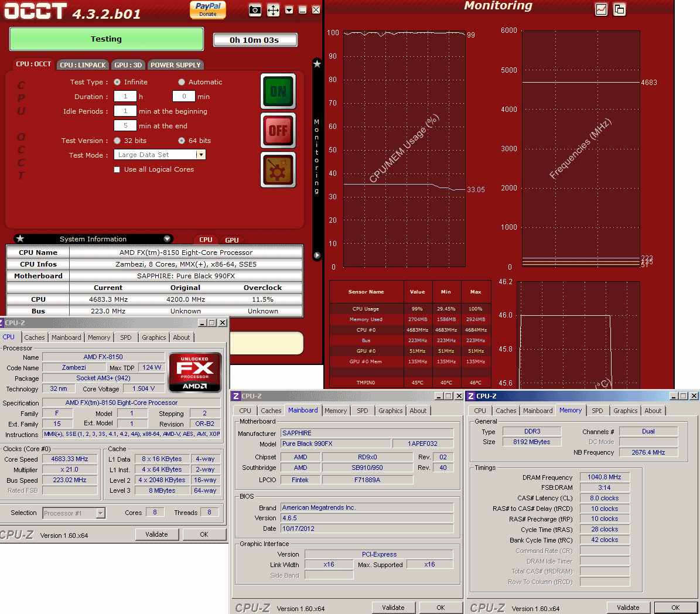Take a screenshot with the camera icon
700x614 pixels.
pyautogui.click(x=255, y=10)
